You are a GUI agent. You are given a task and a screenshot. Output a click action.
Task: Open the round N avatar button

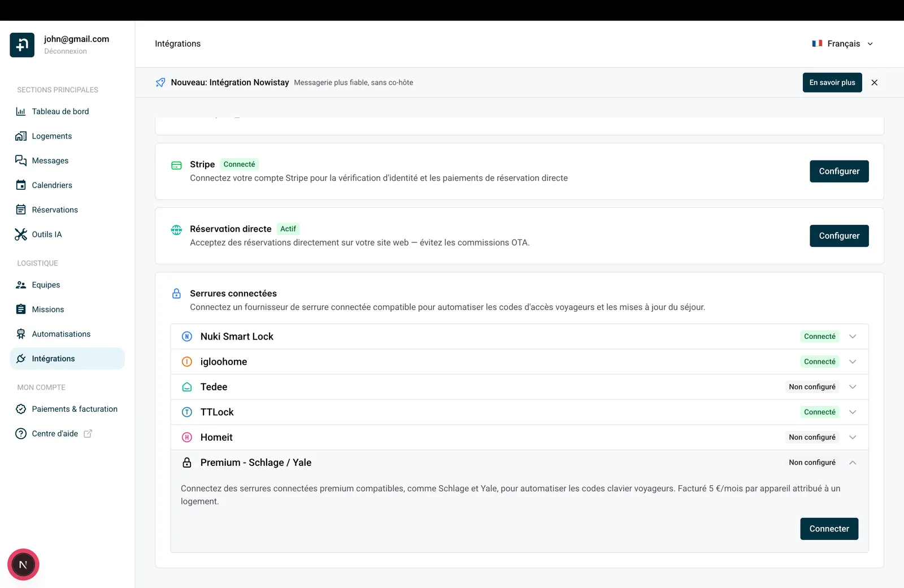point(23,564)
